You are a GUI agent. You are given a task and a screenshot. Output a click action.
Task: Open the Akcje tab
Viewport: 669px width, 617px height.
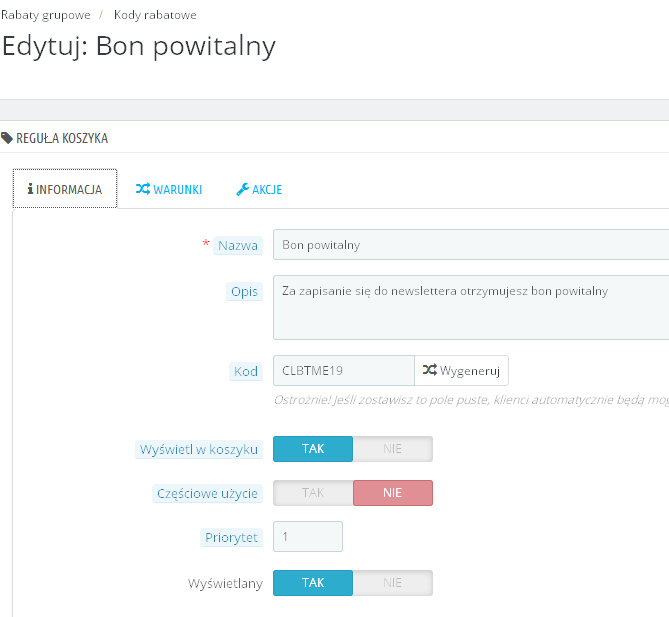click(x=259, y=189)
